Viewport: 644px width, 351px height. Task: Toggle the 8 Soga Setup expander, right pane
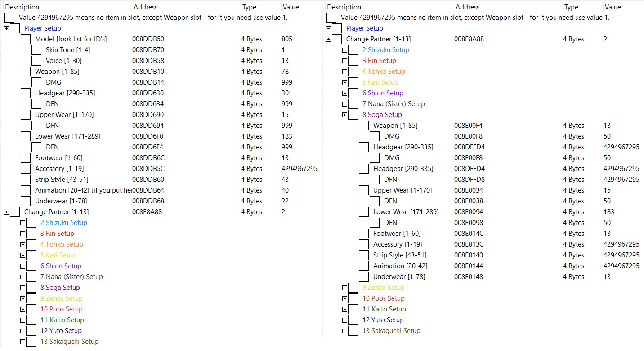(x=344, y=115)
